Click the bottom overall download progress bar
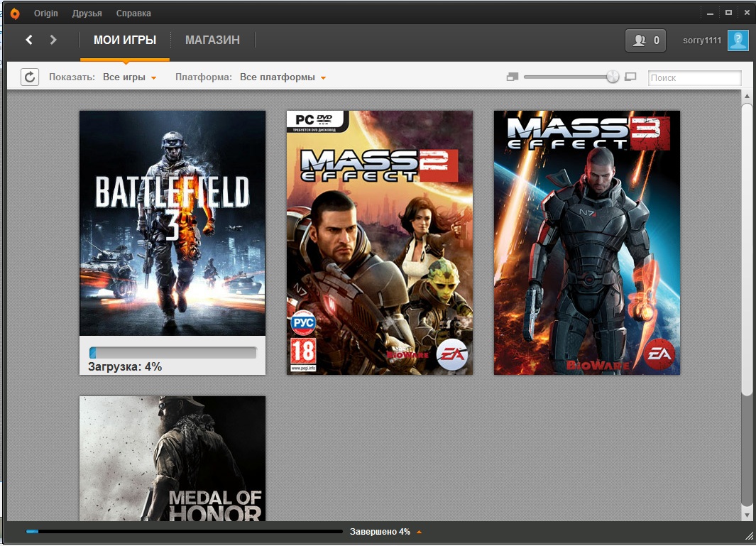 [x=184, y=532]
